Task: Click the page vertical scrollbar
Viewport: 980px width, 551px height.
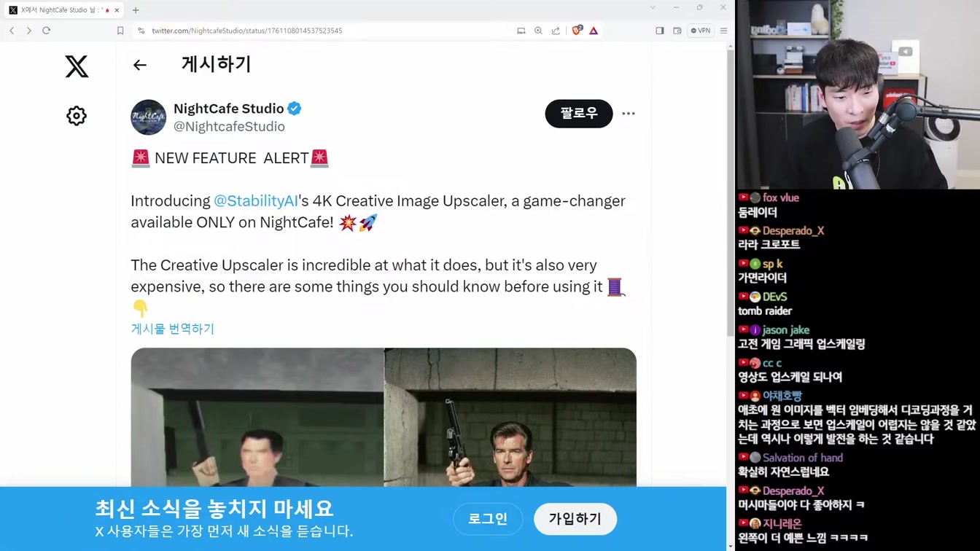Action: pyautogui.click(x=731, y=193)
